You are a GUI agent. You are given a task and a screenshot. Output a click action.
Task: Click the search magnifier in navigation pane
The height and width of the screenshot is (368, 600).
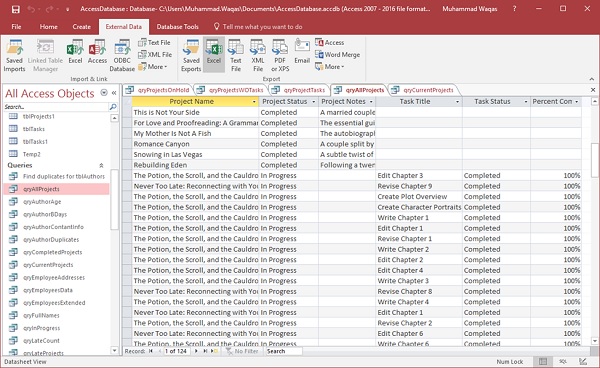point(113,107)
